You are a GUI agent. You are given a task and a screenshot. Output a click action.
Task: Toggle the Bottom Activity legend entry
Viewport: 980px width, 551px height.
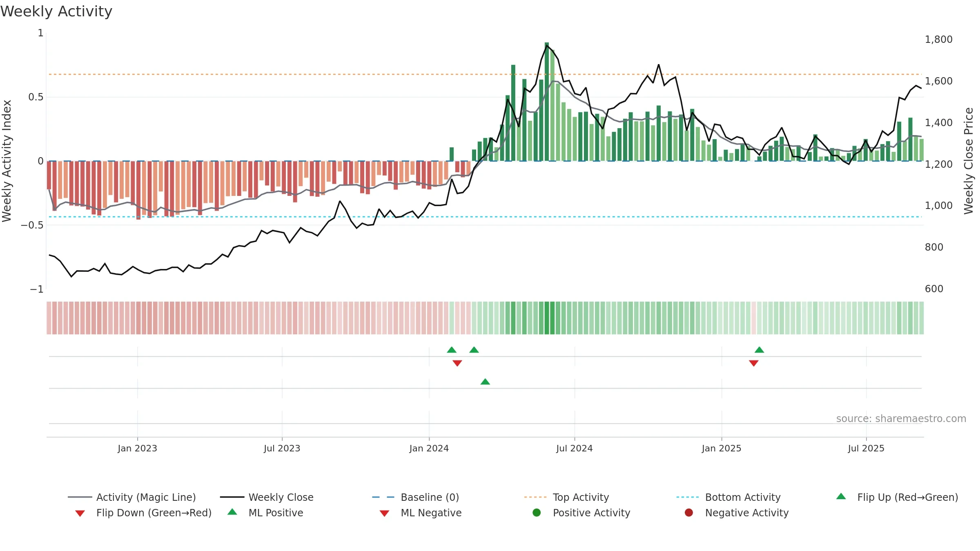(728, 497)
